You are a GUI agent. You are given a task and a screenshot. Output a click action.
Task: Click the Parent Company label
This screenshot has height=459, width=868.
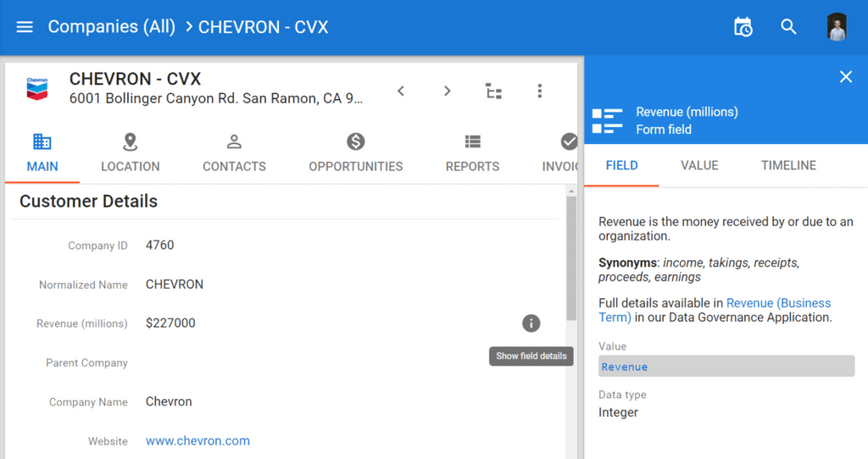87,362
